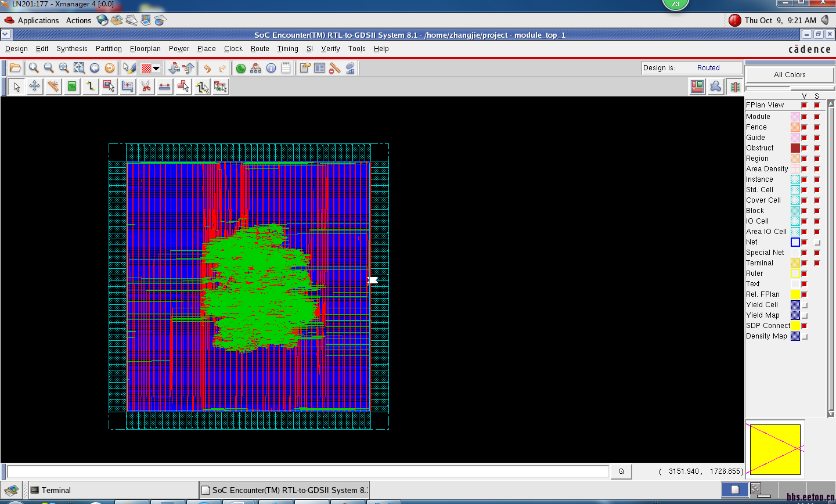Click the Fit design zoom icon
836x504 pixels.
coord(64,68)
